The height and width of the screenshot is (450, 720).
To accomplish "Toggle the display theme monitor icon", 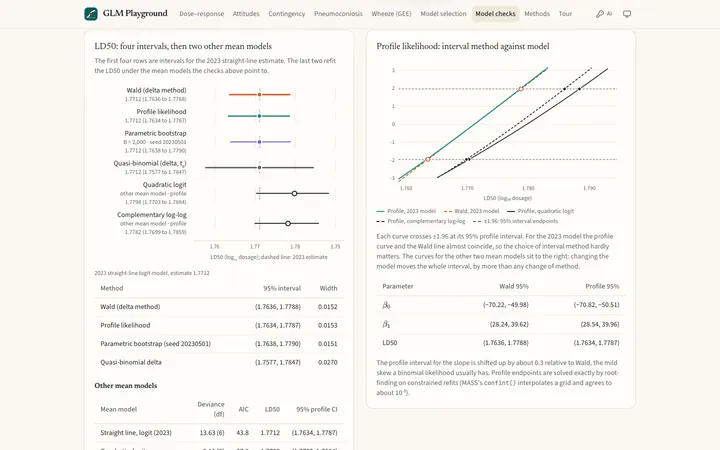I will 627,14.
